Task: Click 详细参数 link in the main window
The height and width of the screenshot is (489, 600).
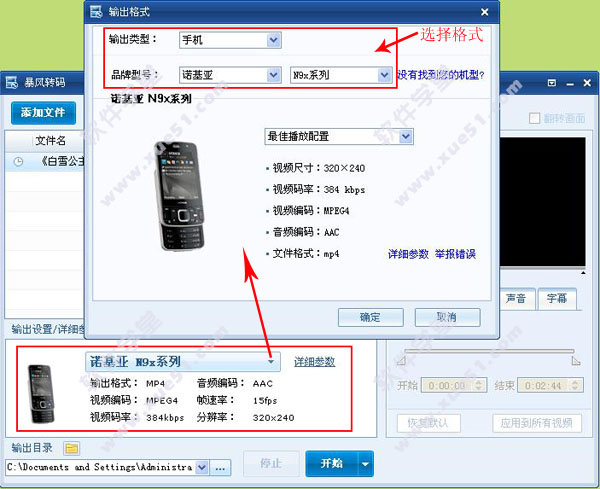Action: pyautogui.click(x=315, y=362)
